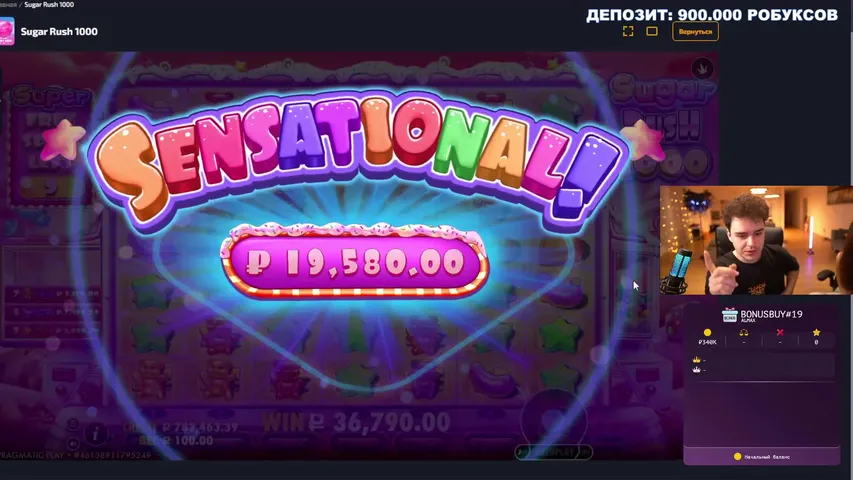Viewport: 853px width, 480px height.
Task: Click the fullscreen brackets icon
Action: [628, 32]
